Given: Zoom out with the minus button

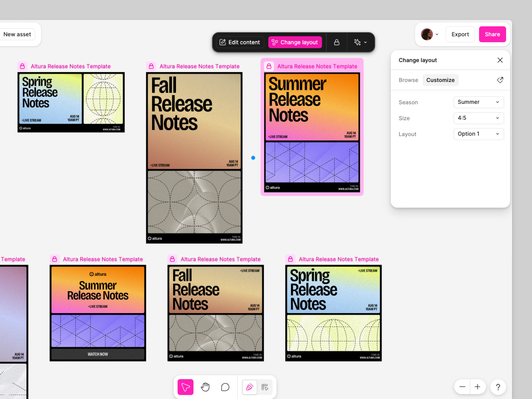Looking at the screenshot, I should [462, 387].
